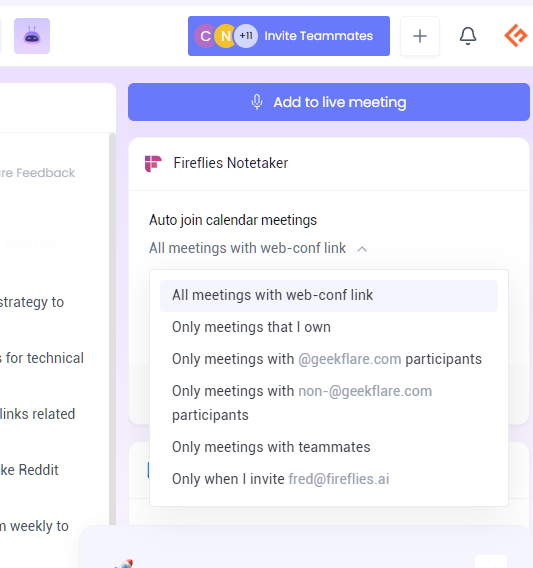Click Add to live meeting button

[329, 102]
